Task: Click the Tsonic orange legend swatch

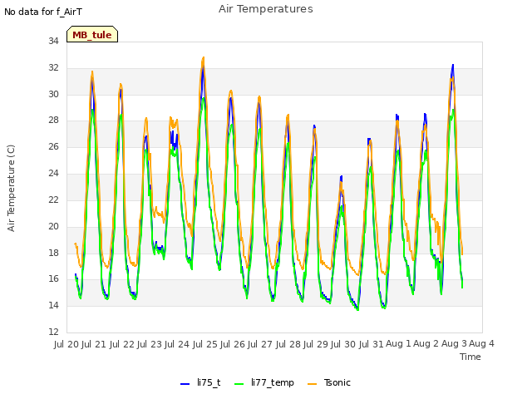Action: pyautogui.click(x=313, y=384)
